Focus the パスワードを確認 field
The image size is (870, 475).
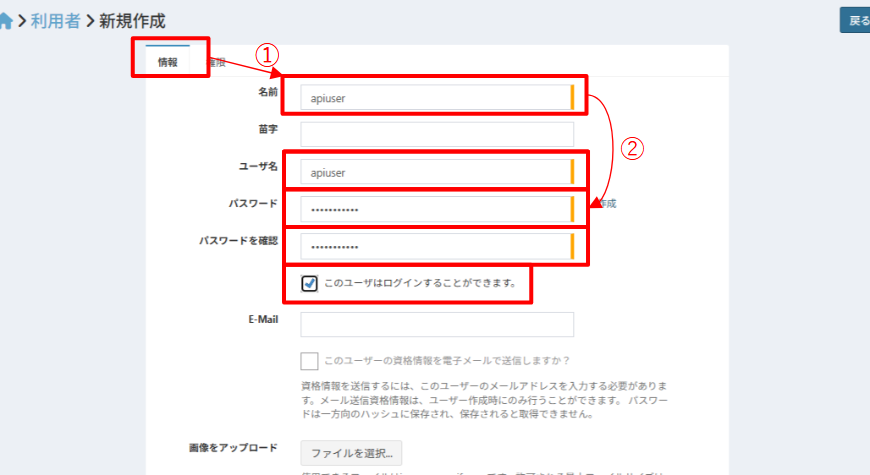pyautogui.click(x=437, y=246)
